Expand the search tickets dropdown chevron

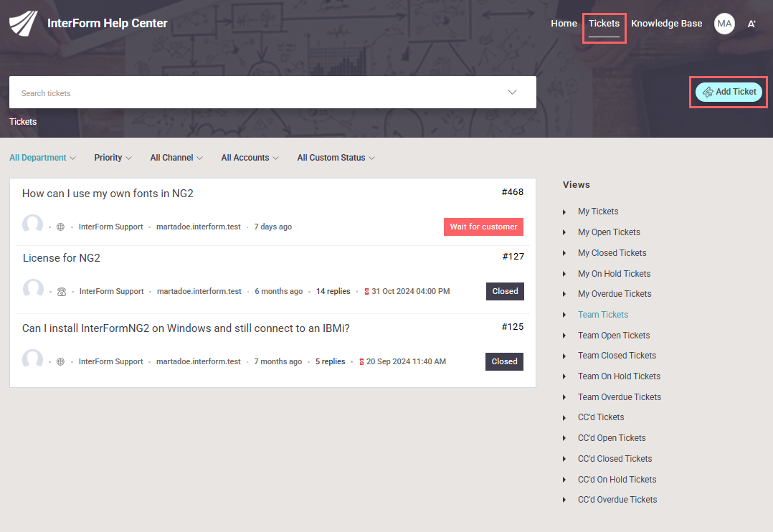[512, 92]
